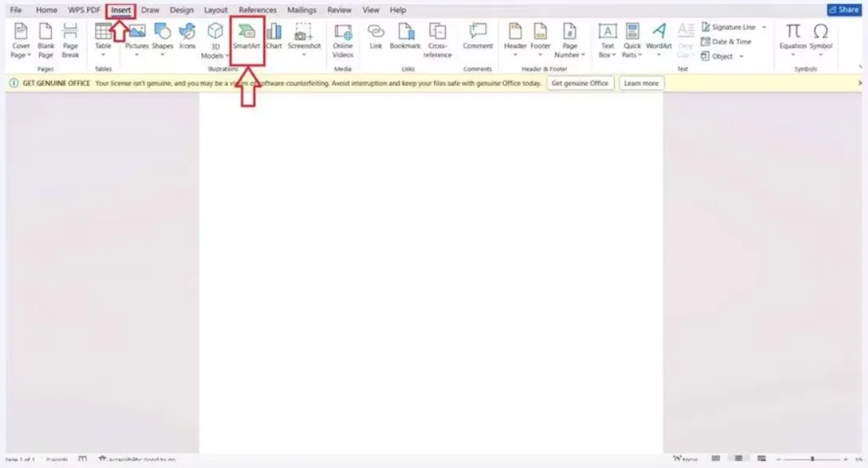
Task: Click the Learn more button
Action: pyautogui.click(x=641, y=83)
